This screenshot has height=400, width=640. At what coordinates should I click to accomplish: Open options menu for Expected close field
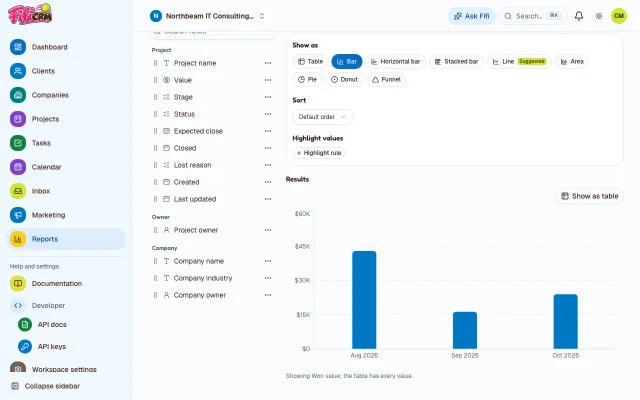pos(268,131)
